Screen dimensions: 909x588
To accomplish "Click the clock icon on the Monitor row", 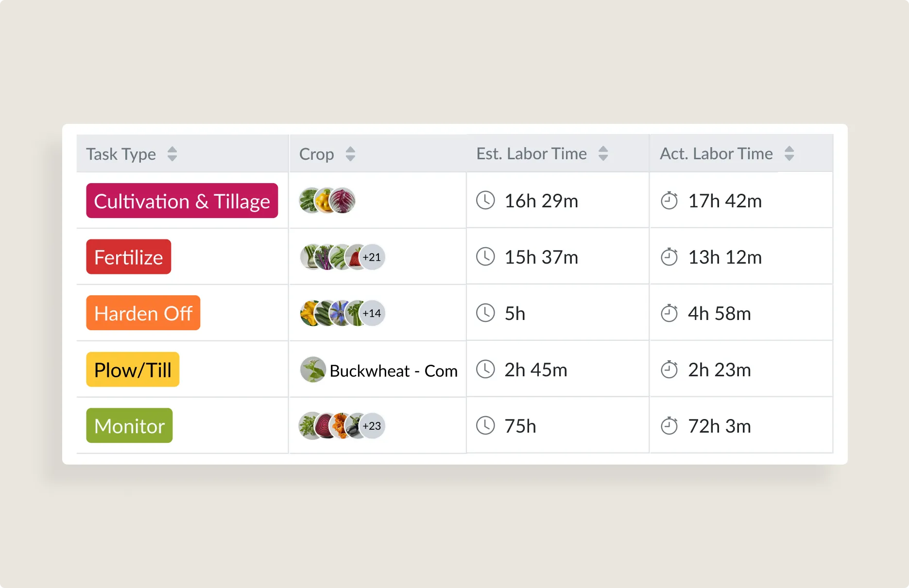I will coord(485,426).
